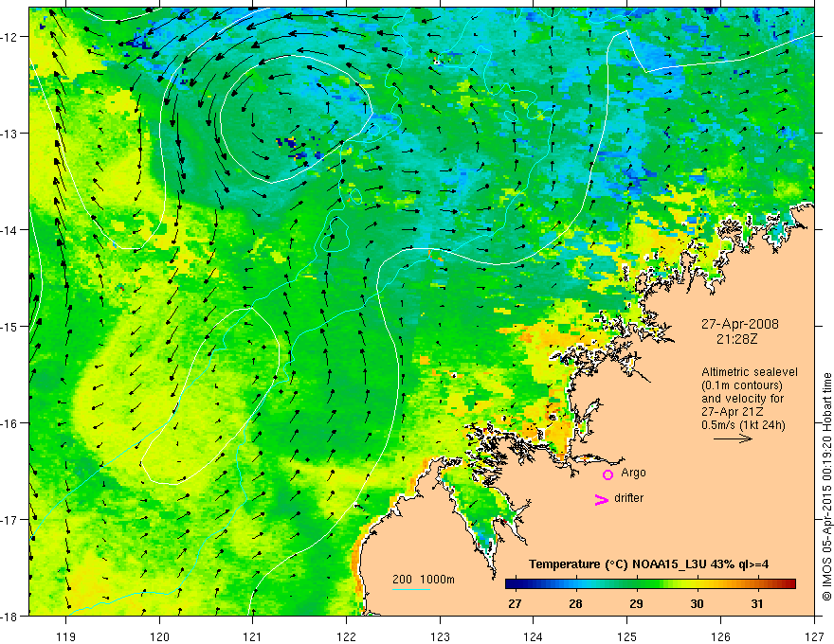The height and width of the screenshot is (644, 834).
Task: Click longitude axis label 124
Action: pos(534,636)
